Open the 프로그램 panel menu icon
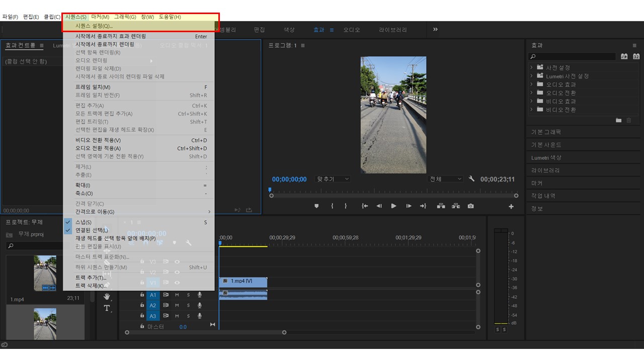644x362 pixels. coord(302,46)
